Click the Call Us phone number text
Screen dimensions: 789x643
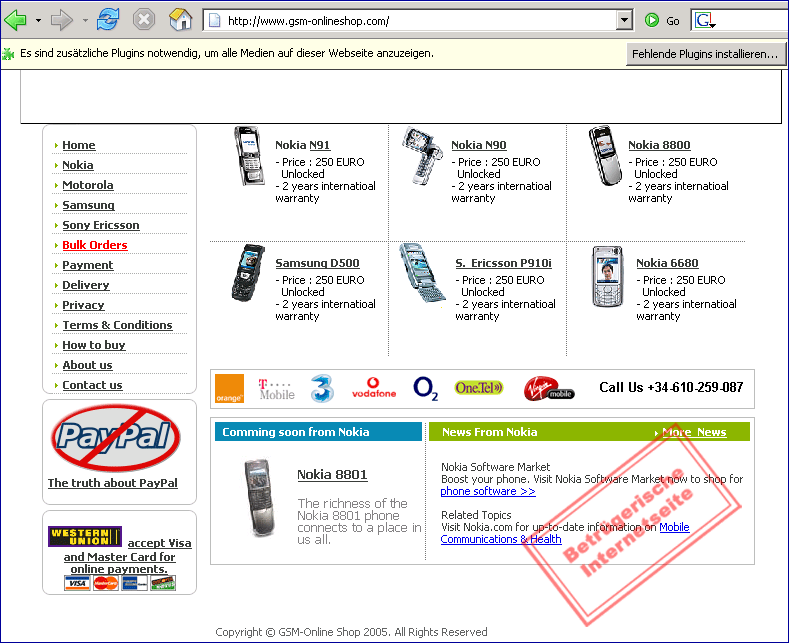click(x=671, y=387)
